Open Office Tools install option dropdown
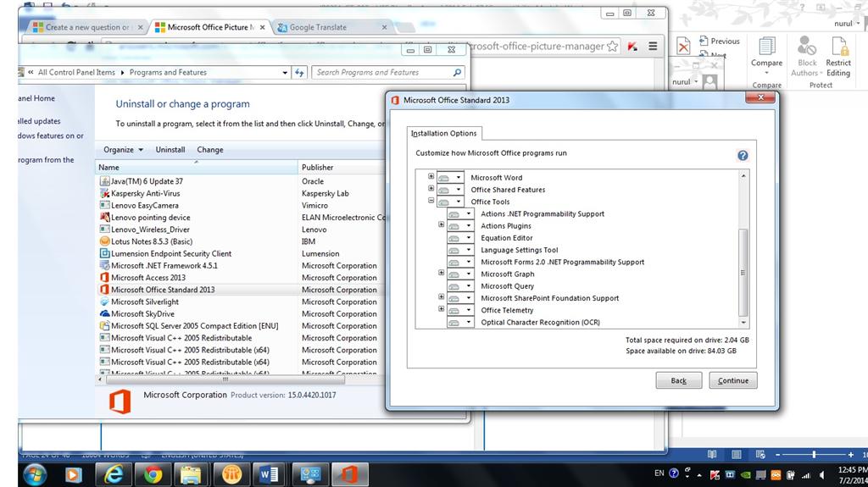This screenshot has width=868, height=487. coord(459,202)
